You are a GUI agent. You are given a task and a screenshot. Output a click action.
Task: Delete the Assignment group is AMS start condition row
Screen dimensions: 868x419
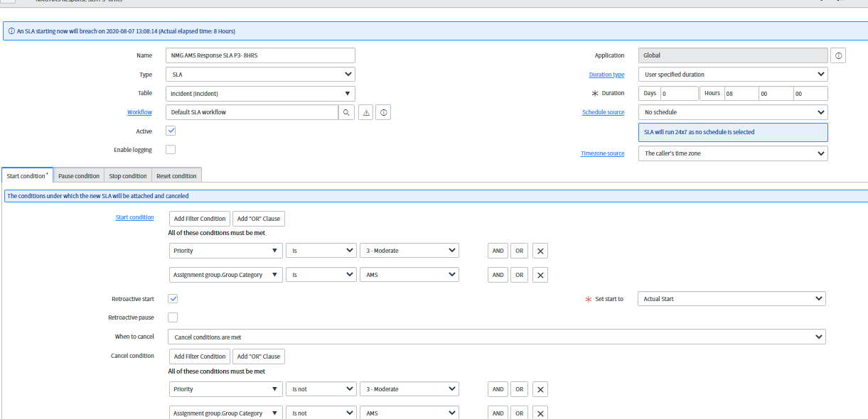coord(540,275)
